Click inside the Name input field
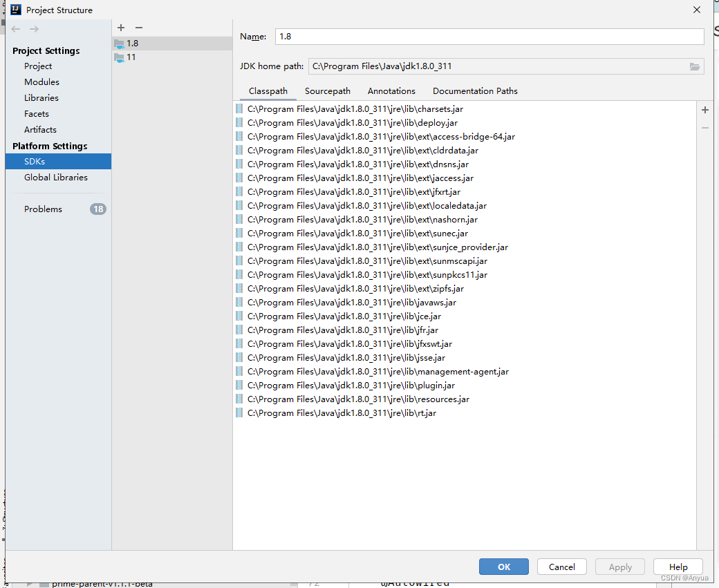The width and height of the screenshot is (719, 588). click(484, 36)
